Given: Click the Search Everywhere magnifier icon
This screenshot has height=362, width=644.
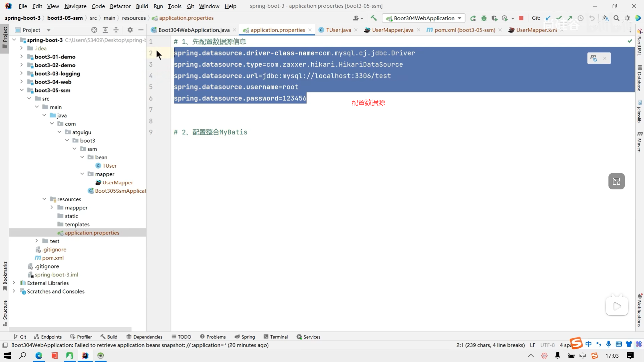Looking at the screenshot, I should pyautogui.click(x=616, y=18).
